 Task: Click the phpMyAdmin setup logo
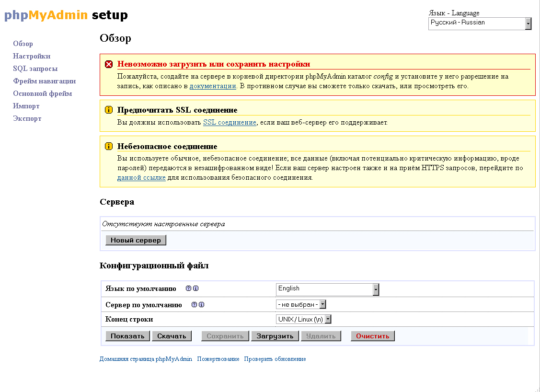tap(66, 15)
